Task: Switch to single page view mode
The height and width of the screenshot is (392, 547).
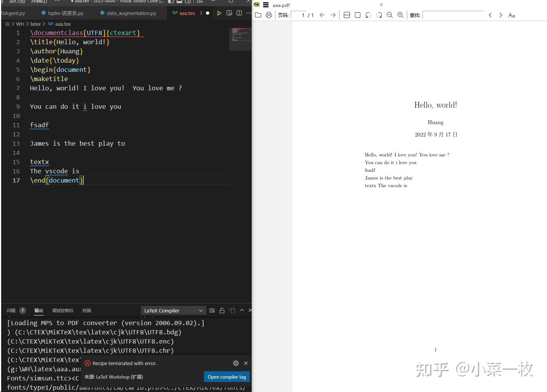Action: point(358,15)
